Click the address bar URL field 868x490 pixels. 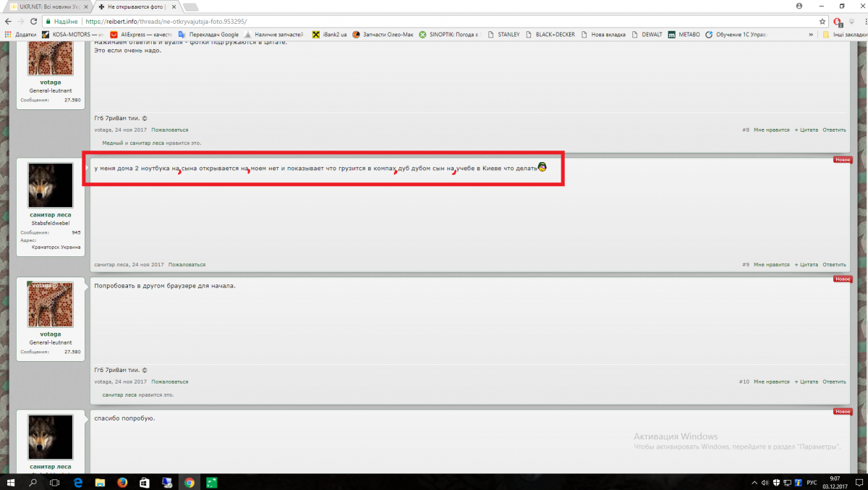click(x=434, y=22)
